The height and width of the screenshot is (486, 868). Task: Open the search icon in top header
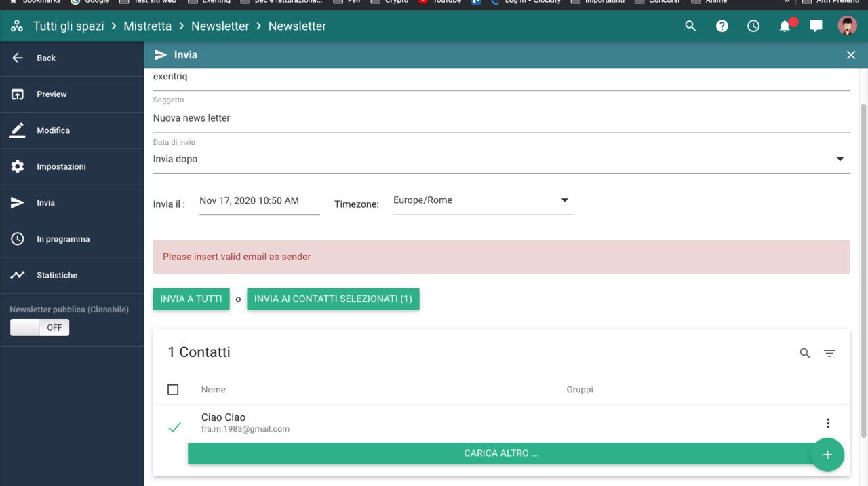[690, 26]
